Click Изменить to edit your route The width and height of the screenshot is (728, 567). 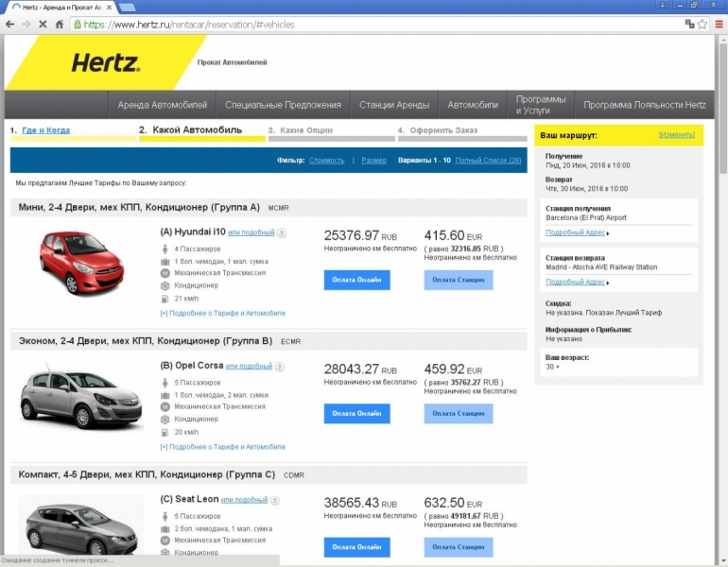tap(676, 134)
